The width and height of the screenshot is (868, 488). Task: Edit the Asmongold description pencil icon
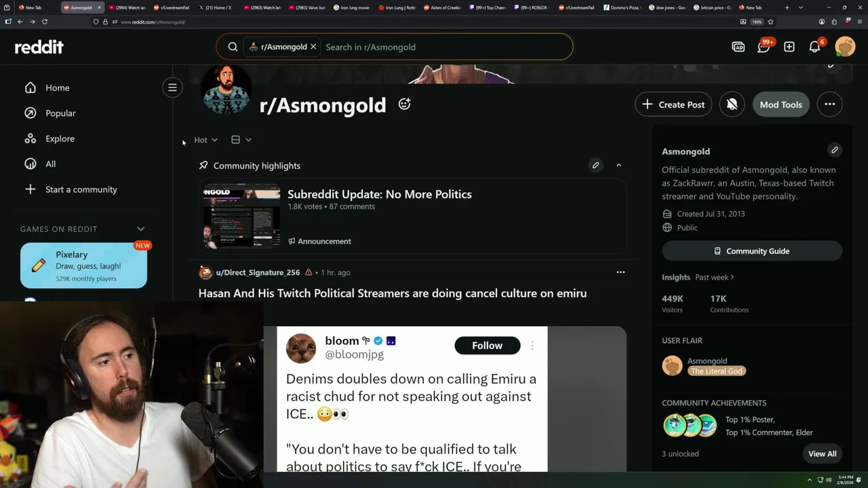point(835,150)
